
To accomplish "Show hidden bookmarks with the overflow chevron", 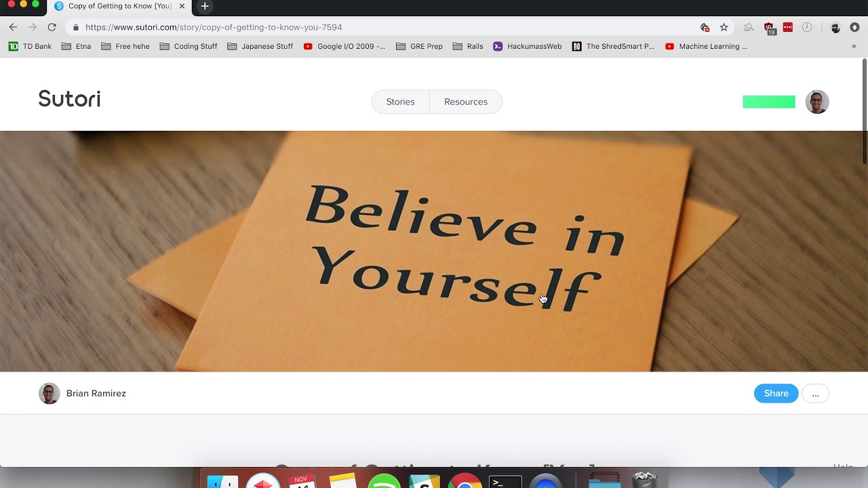I will pyautogui.click(x=854, y=46).
